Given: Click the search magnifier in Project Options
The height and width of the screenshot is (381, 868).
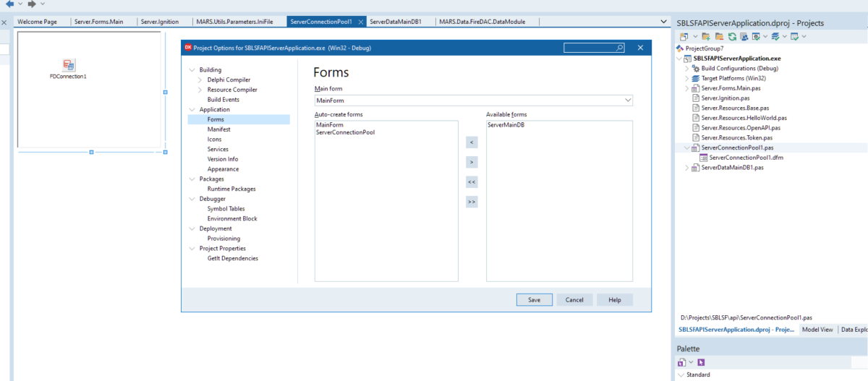Looking at the screenshot, I should [620, 48].
